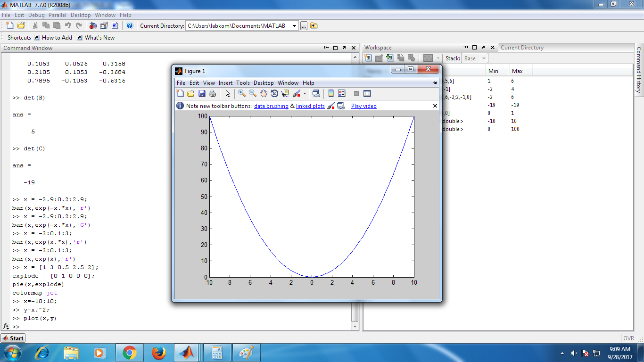This screenshot has width=644, height=362.
Task: Click the Command Window scroll up arrow
Action: pyautogui.click(x=355, y=57)
